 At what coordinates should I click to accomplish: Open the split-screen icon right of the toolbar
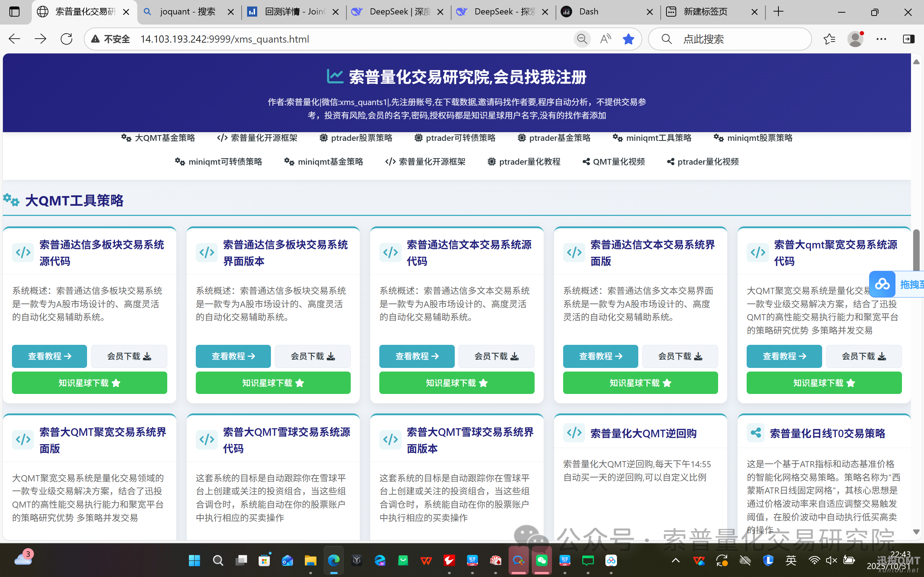pyautogui.click(x=909, y=39)
